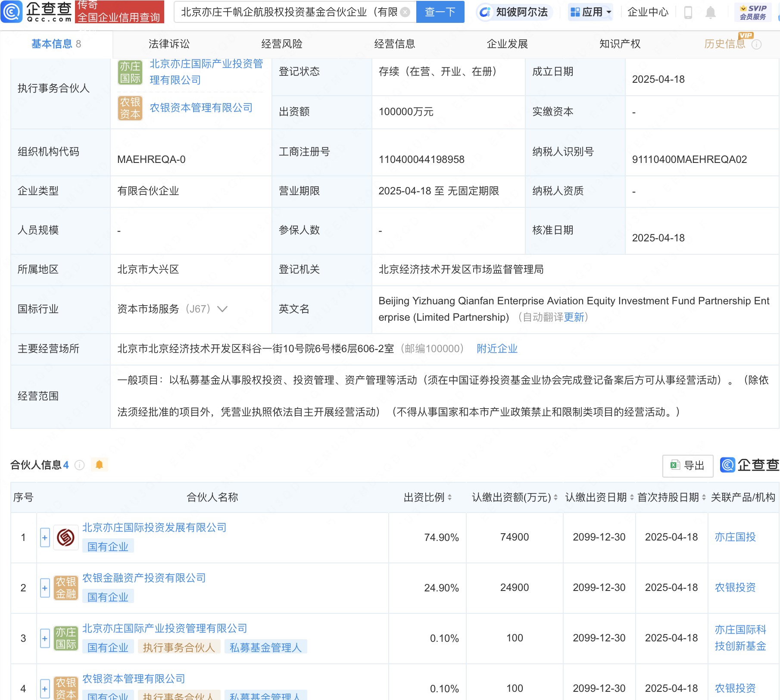
Task: Expand row 1 北京亦庄国际投资发展 plus
Action: tap(45, 537)
